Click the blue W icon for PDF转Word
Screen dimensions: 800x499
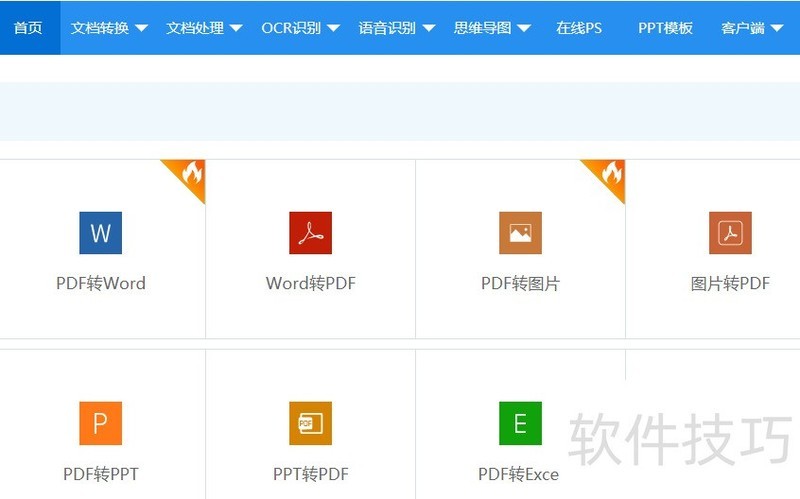[101, 233]
